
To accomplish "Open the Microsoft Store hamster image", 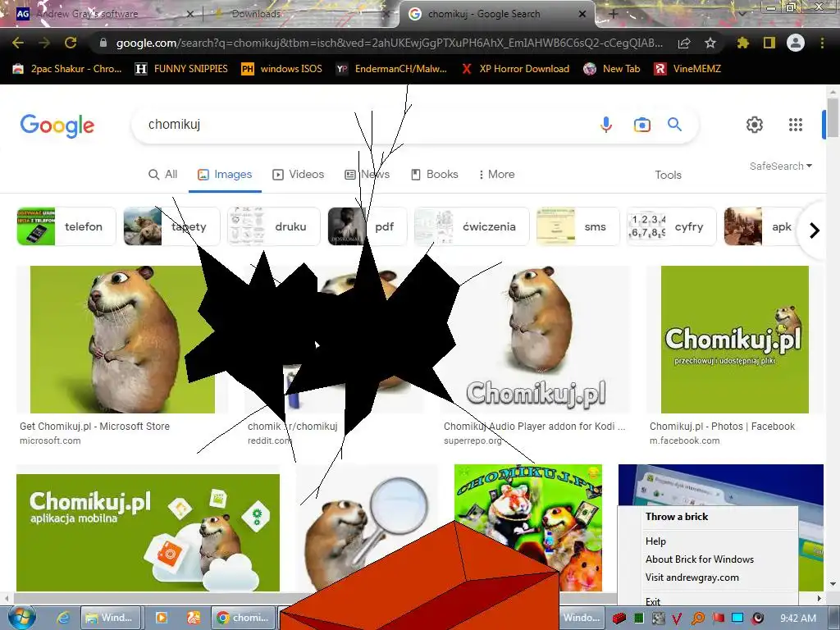I will click(x=123, y=340).
